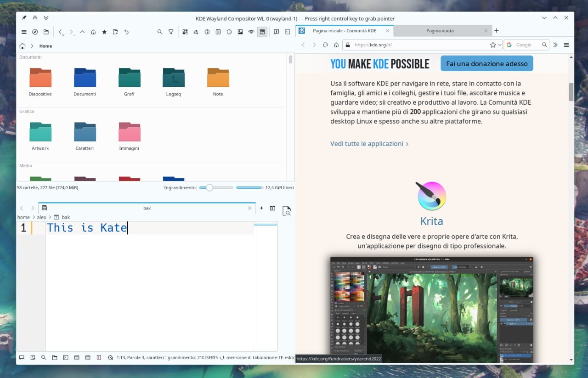Select the Documenti folder icon
This screenshot has height=378, width=588.
click(x=85, y=78)
